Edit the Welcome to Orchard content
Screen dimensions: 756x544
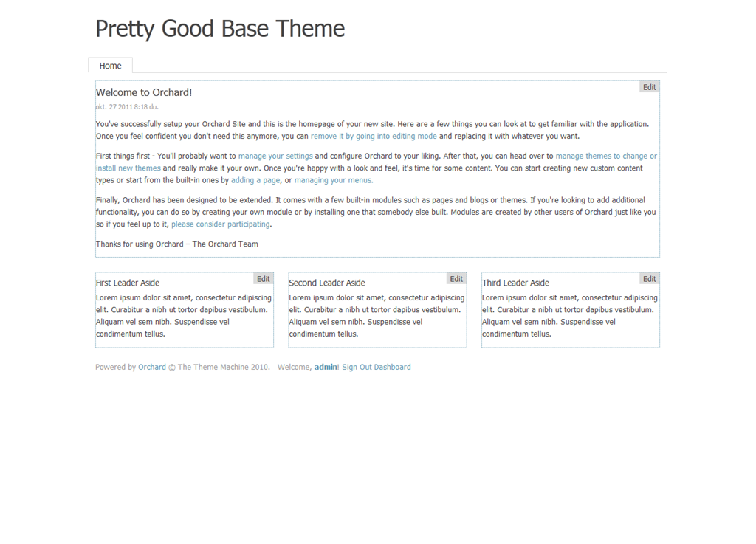click(649, 87)
